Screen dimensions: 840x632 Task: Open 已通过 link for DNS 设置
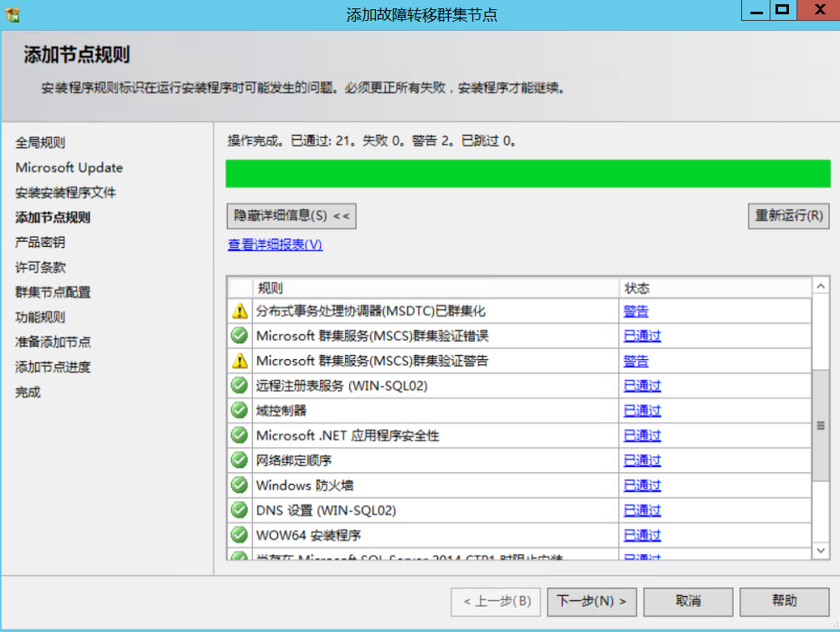pos(642,511)
